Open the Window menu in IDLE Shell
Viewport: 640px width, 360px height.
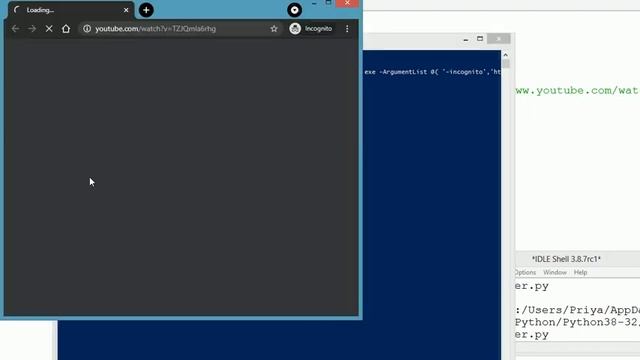point(555,272)
